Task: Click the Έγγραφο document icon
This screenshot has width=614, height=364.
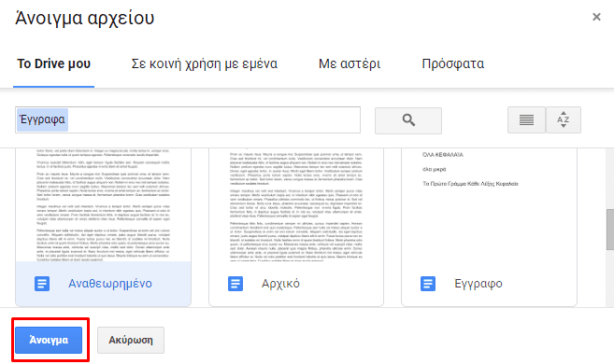Action: tap(428, 284)
